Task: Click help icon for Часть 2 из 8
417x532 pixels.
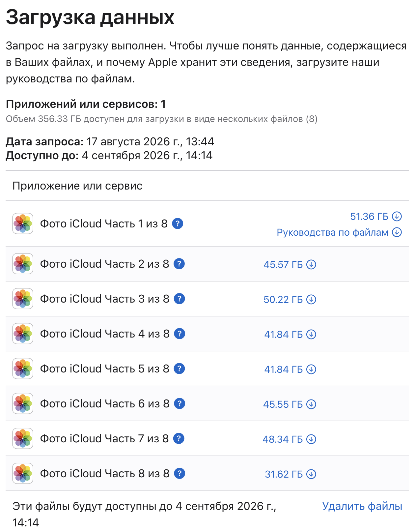Action: click(179, 264)
